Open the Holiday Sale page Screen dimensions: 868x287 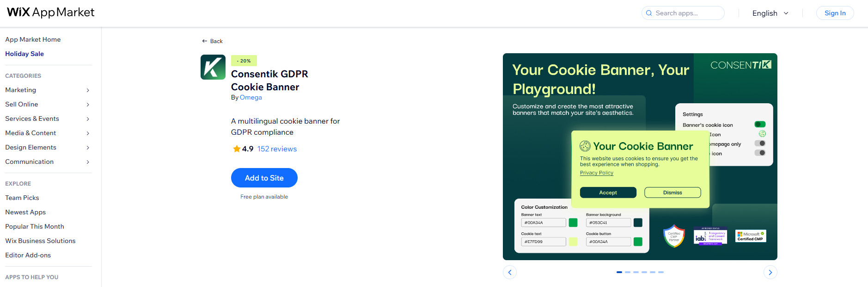point(24,54)
